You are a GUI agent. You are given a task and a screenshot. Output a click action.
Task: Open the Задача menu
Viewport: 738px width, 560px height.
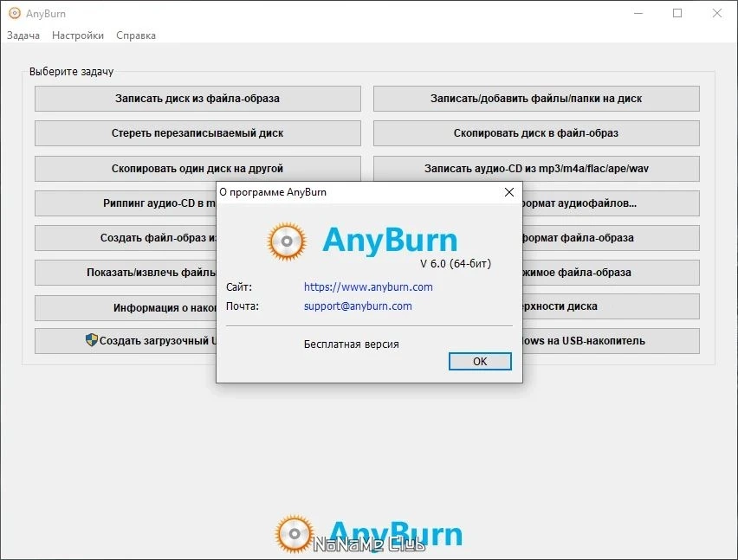coord(23,35)
